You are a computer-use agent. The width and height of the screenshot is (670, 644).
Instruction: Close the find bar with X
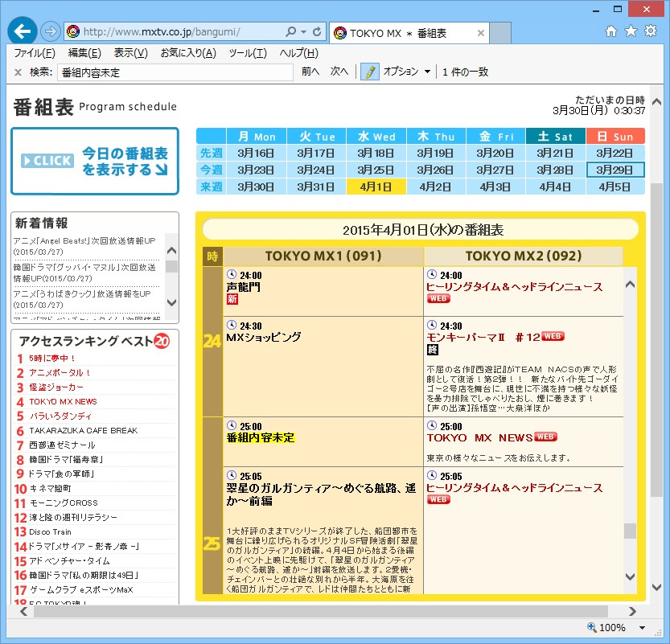pos(18,72)
